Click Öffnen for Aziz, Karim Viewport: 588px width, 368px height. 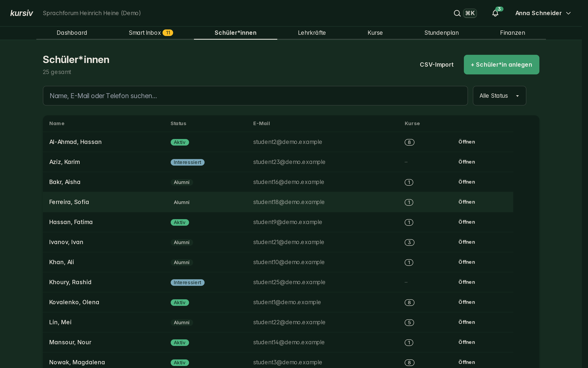(x=466, y=162)
